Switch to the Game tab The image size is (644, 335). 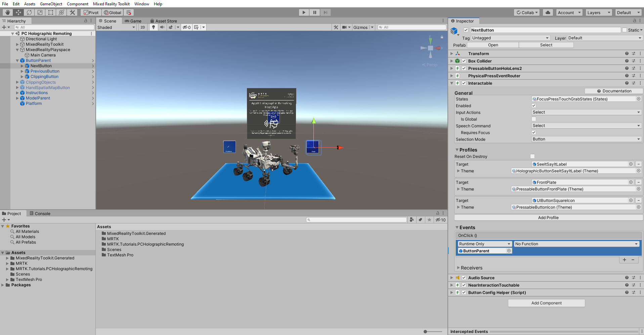(x=133, y=21)
